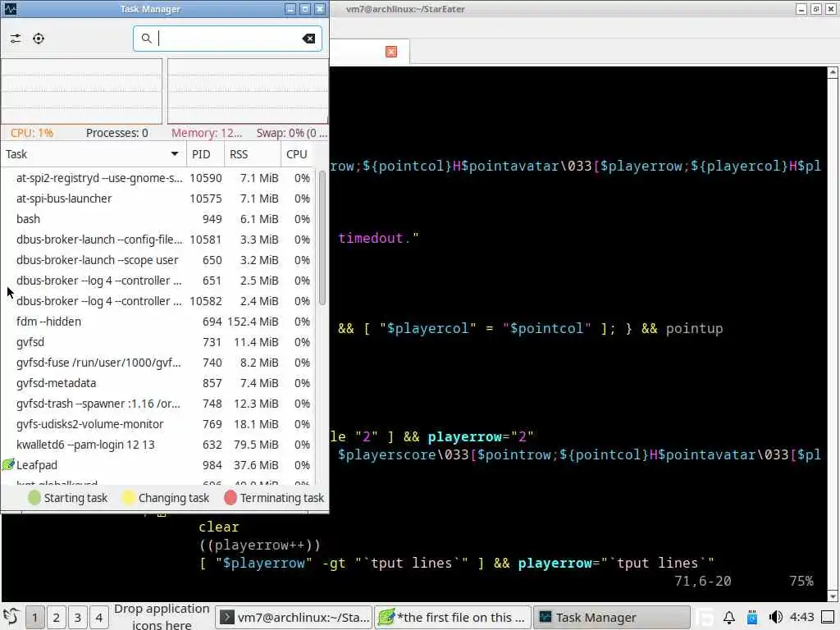The width and height of the screenshot is (840, 630).
Task: Click the CPU: 1% status label
Action: click(x=32, y=133)
